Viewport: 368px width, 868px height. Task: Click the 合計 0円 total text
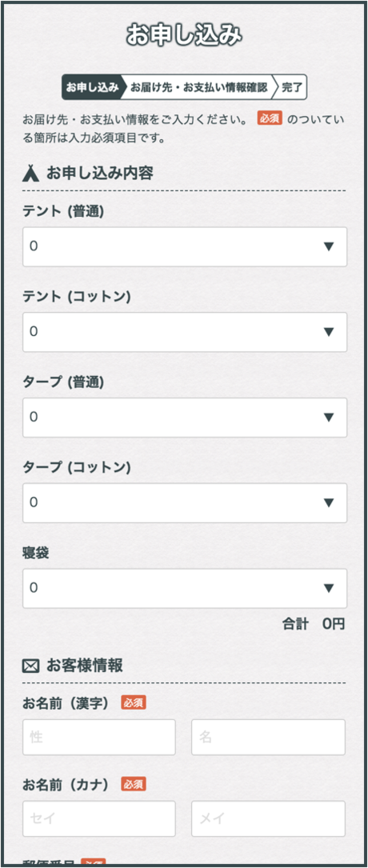tap(314, 624)
